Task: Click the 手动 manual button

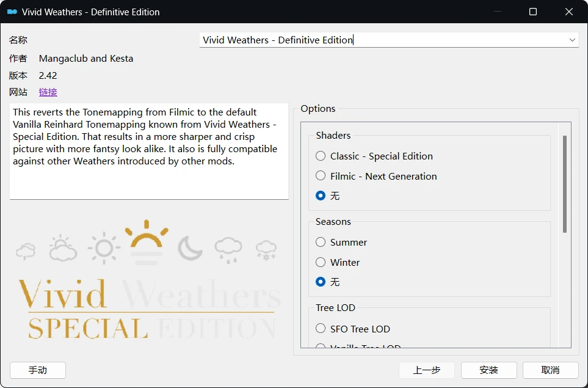Action: [x=38, y=370]
